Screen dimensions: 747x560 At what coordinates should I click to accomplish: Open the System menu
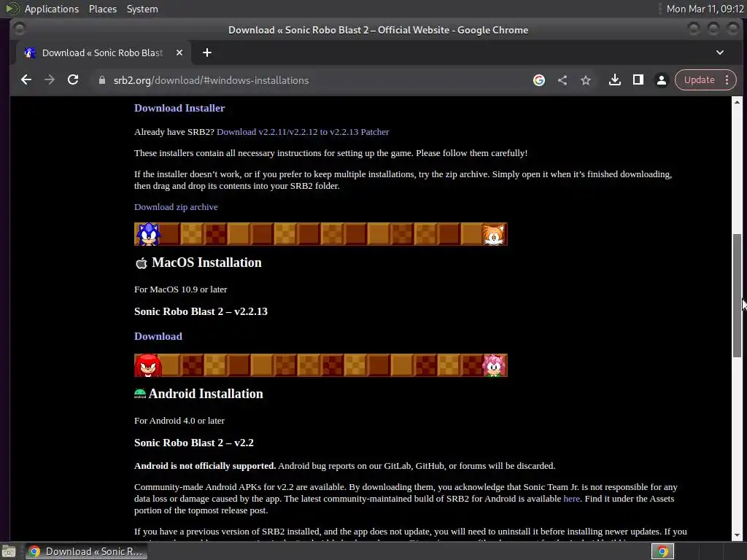tap(142, 9)
